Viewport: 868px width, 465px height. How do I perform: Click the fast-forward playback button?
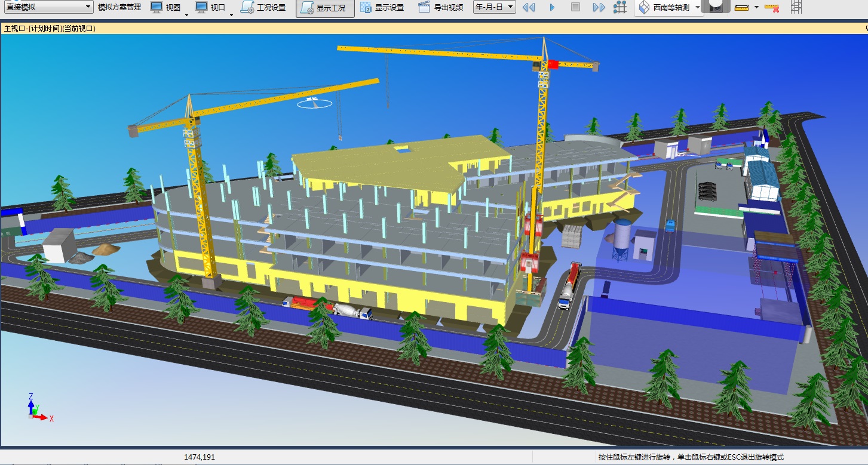(599, 8)
